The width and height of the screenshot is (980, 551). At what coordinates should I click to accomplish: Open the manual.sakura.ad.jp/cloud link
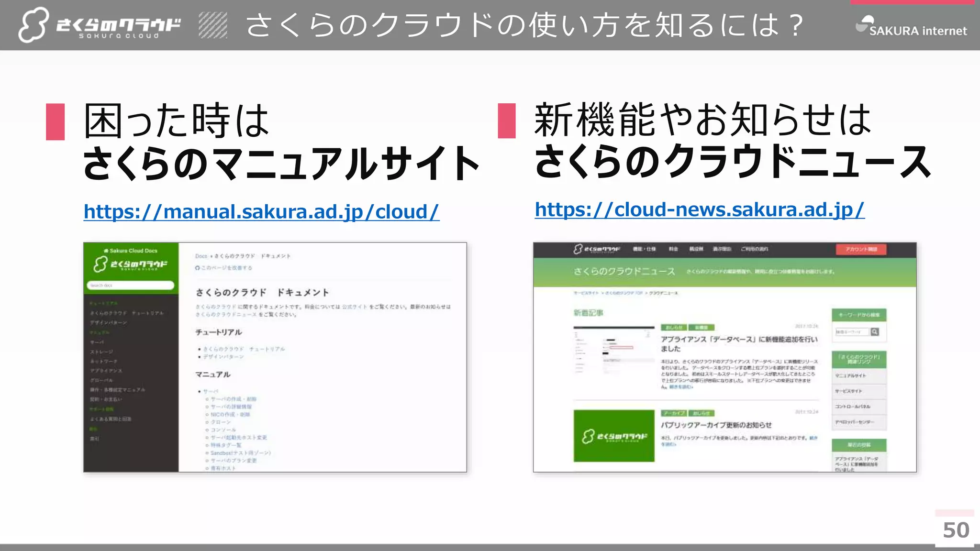click(x=261, y=212)
